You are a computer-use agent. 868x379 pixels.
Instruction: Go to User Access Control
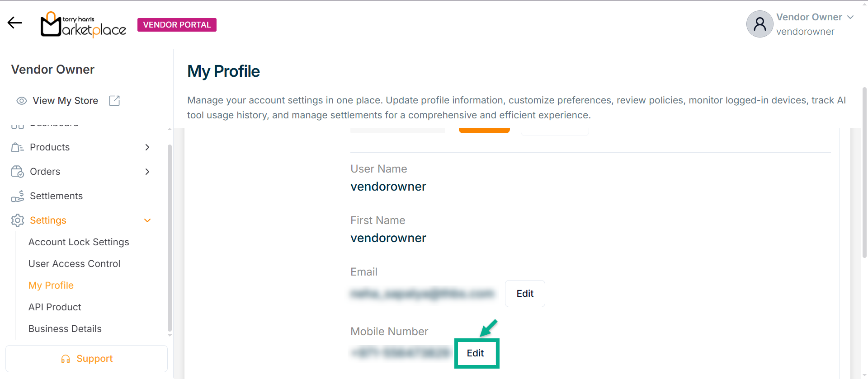click(74, 264)
